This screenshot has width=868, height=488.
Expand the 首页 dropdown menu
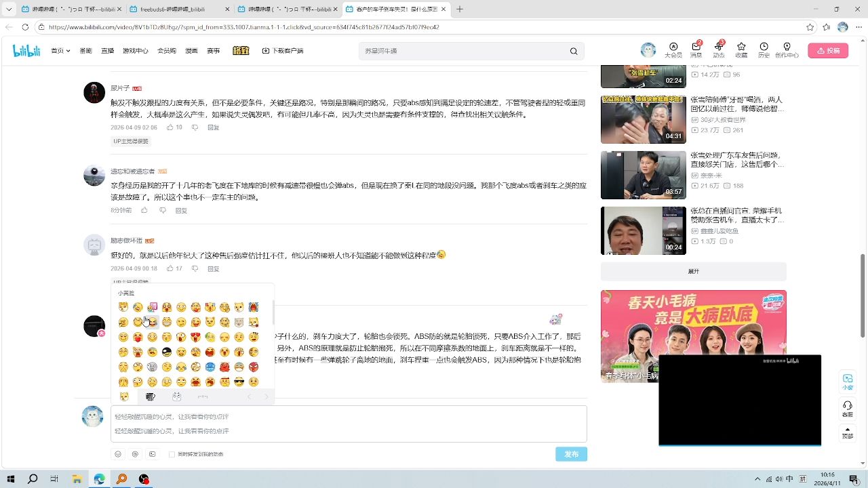point(60,51)
